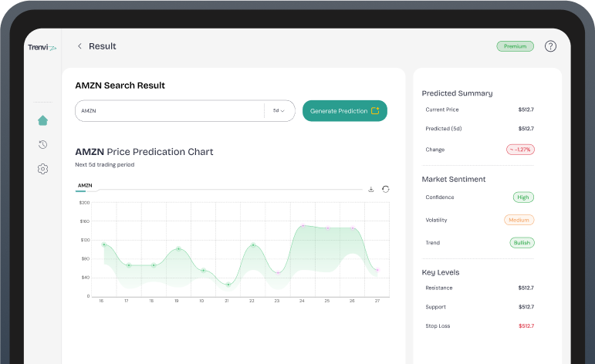The image size is (595, 364).
Task: Open the History icon in sidebar
Action: coord(42,144)
